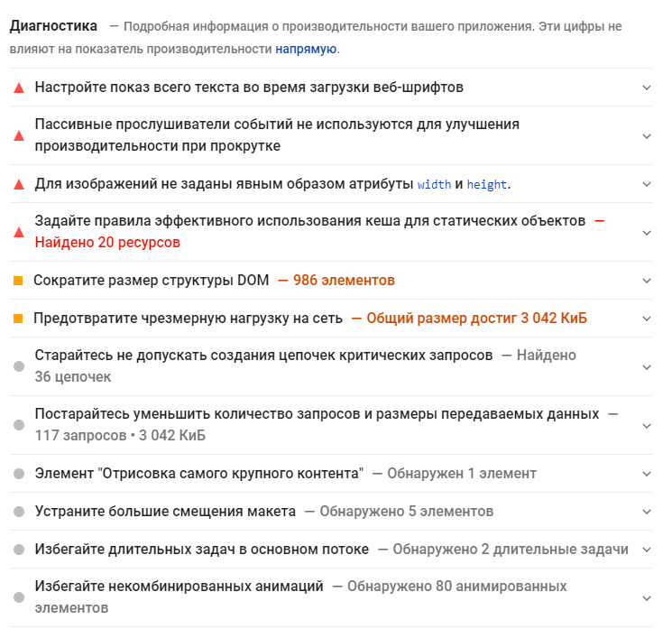Click red triangle next to passive listeners audit

coord(18,135)
